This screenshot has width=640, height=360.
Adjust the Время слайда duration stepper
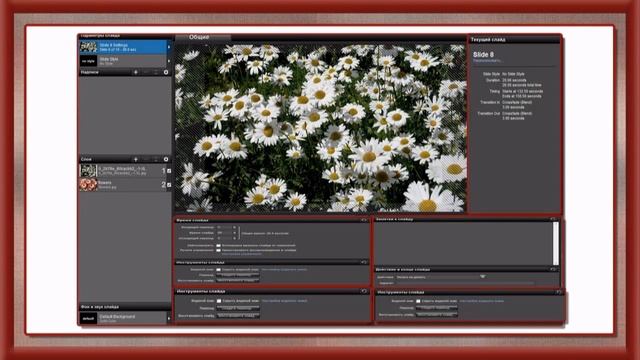click(x=234, y=233)
